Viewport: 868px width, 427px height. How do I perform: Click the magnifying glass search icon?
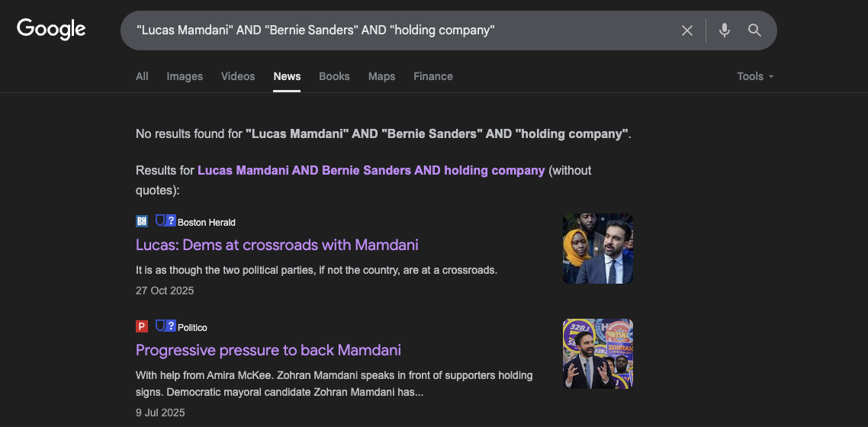tap(754, 30)
